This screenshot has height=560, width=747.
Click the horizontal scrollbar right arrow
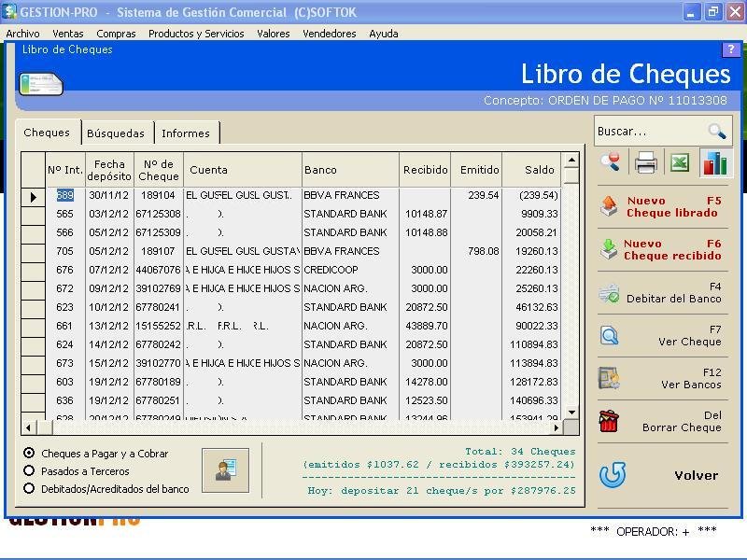click(557, 427)
